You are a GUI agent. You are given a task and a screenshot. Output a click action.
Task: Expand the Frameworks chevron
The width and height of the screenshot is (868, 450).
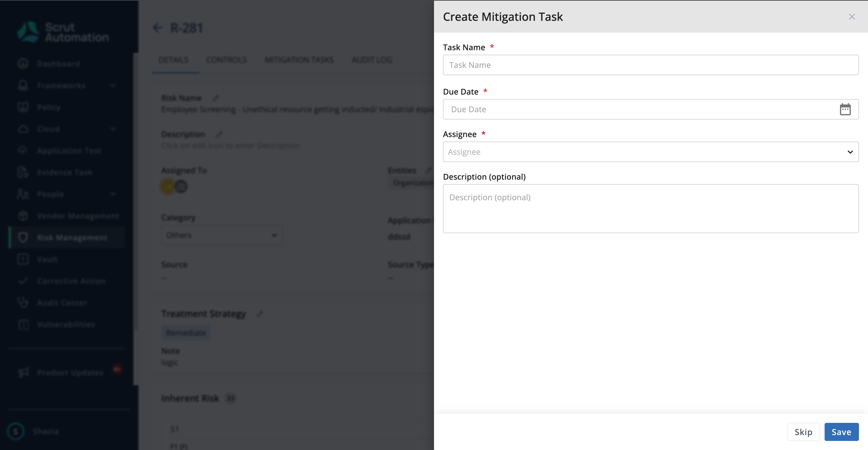coord(113,85)
